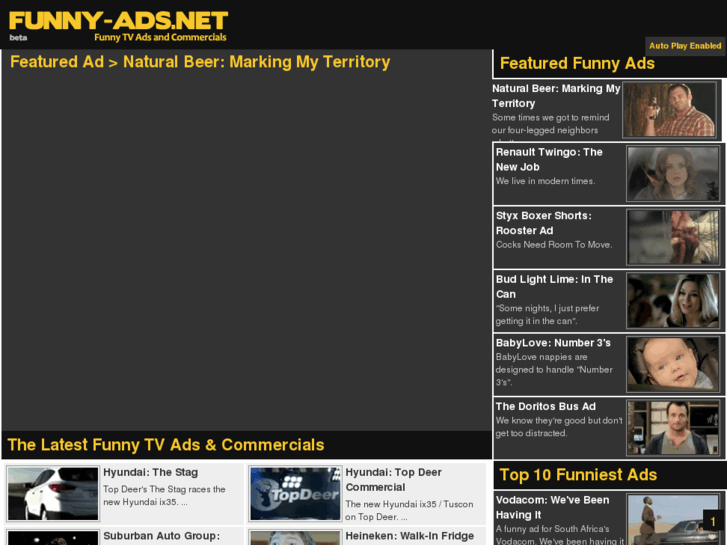Open Heineken: Walk-In Fridge ad title
Screen dimensions: 727x545
(409, 536)
